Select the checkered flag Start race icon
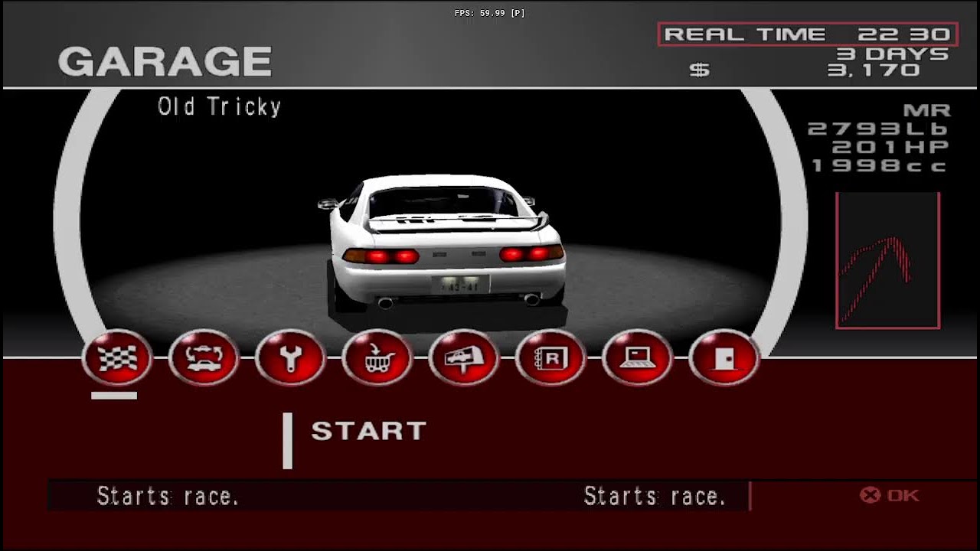 (x=116, y=357)
